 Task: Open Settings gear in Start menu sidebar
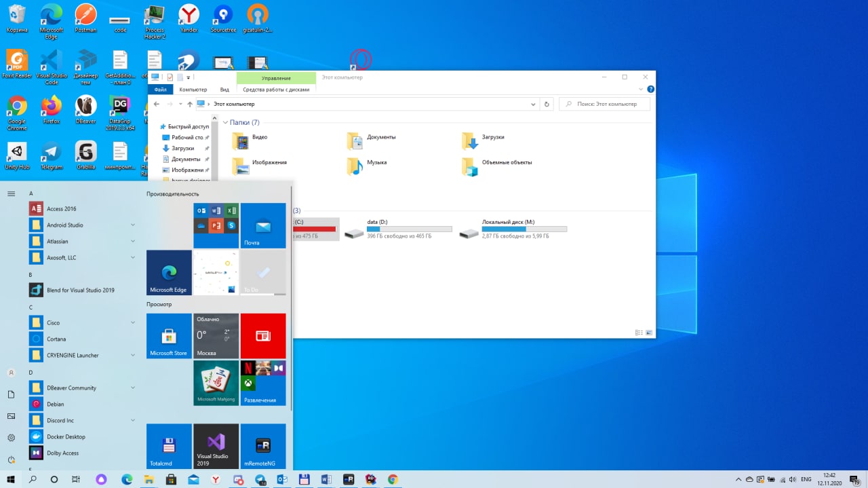click(x=11, y=438)
